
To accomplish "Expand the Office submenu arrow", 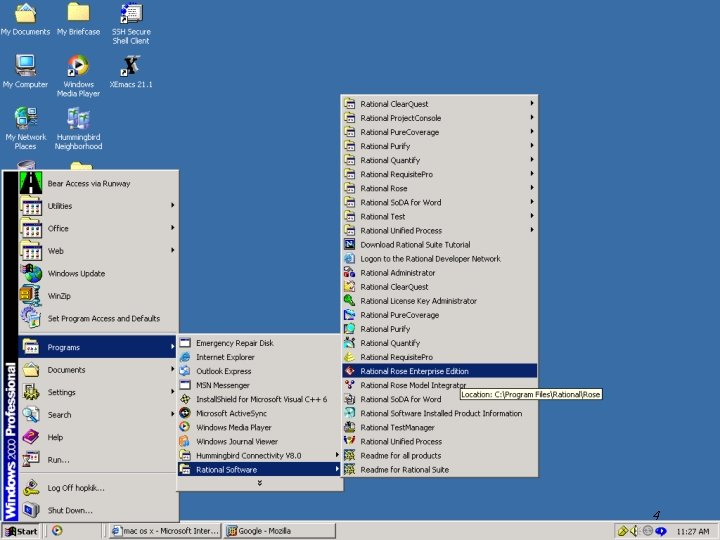I will pos(173,228).
